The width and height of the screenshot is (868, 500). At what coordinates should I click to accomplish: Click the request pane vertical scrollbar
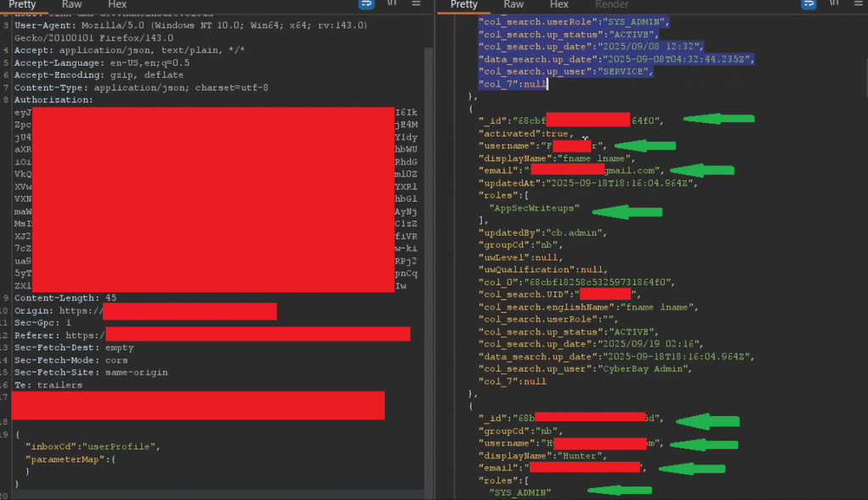pos(429,254)
